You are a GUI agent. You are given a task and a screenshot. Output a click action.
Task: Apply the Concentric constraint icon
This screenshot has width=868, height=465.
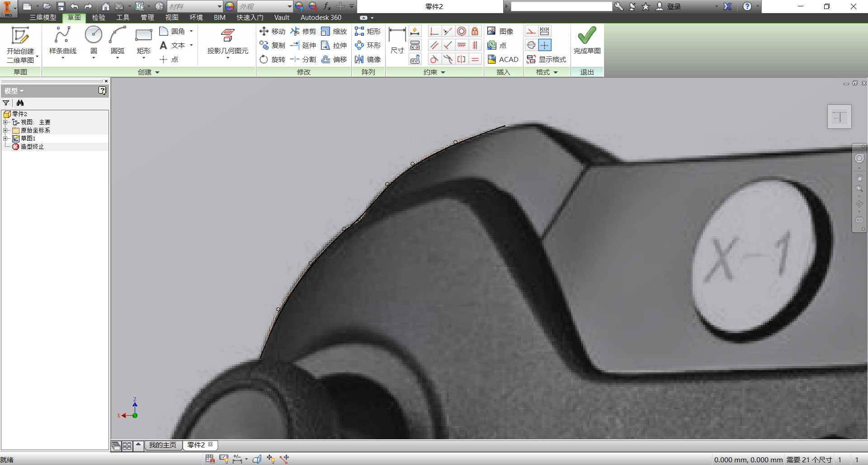461,31
